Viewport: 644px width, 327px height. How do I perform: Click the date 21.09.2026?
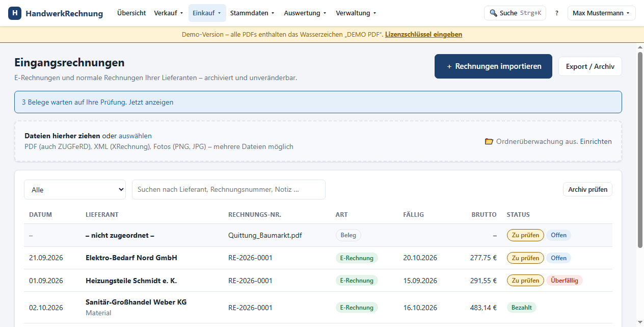pos(46,258)
